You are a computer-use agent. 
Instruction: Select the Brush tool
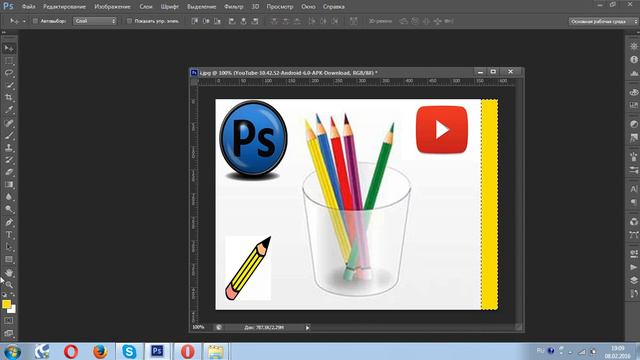(x=9, y=135)
